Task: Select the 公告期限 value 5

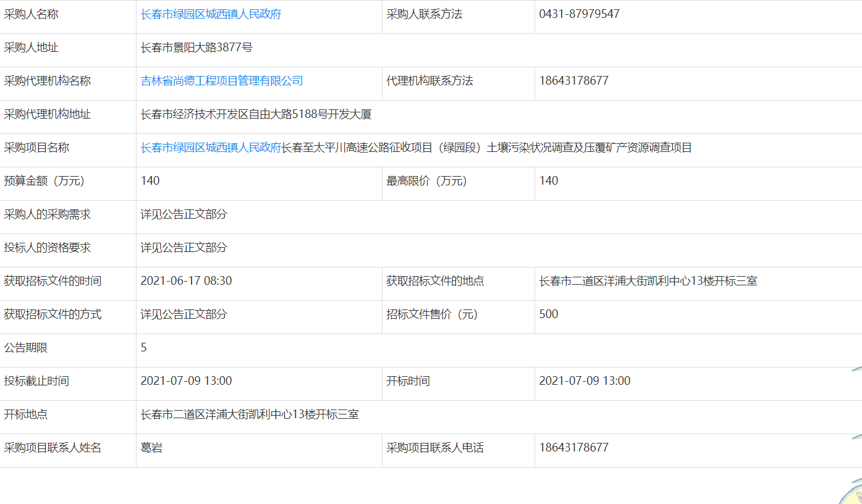Action: [144, 348]
